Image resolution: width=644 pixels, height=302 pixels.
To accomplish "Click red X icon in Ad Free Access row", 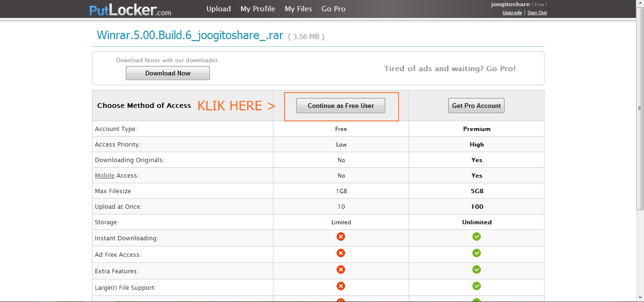I will (341, 253).
